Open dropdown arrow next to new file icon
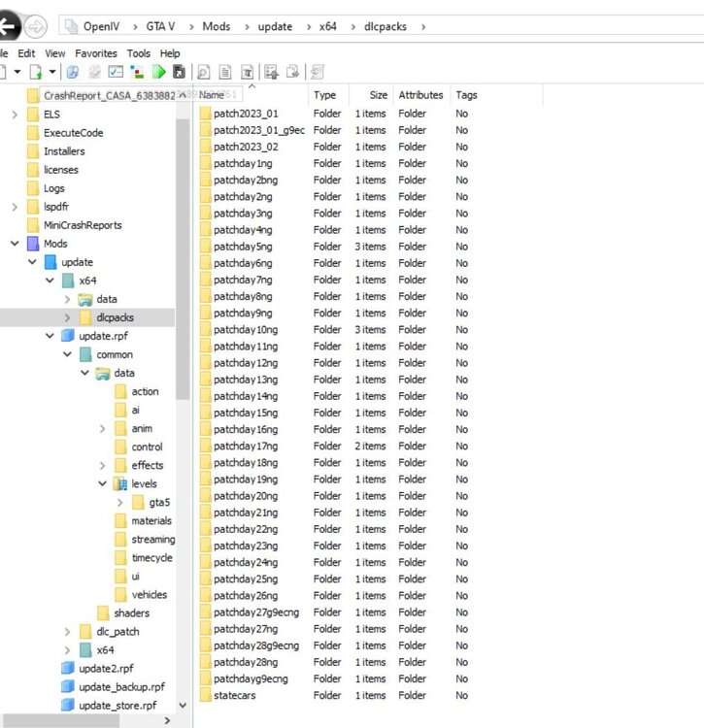 (x=17, y=72)
